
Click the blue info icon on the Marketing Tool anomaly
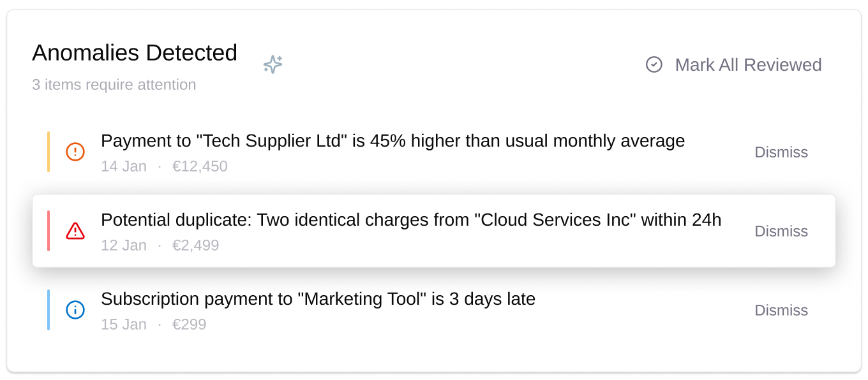tap(75, 310)
